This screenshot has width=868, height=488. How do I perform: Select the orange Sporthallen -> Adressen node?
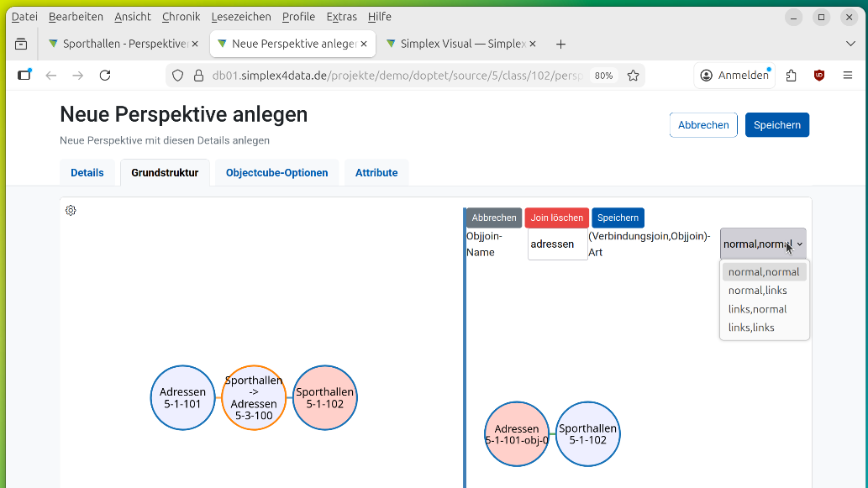click(254, 398)
